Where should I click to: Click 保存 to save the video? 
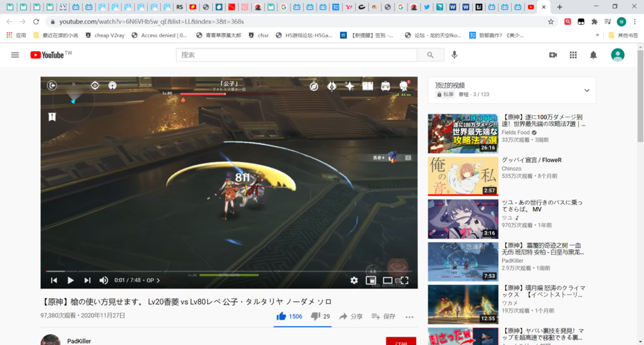(384, 316)
